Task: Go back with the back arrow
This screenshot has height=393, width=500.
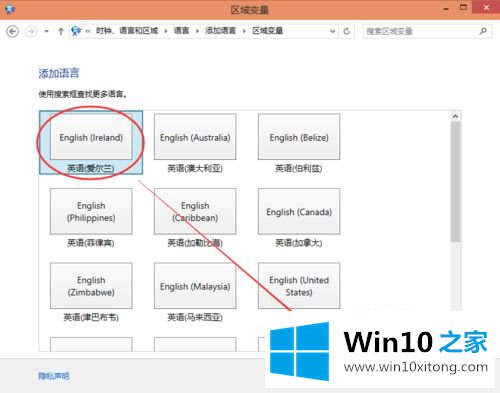Action: click(13, 32)
